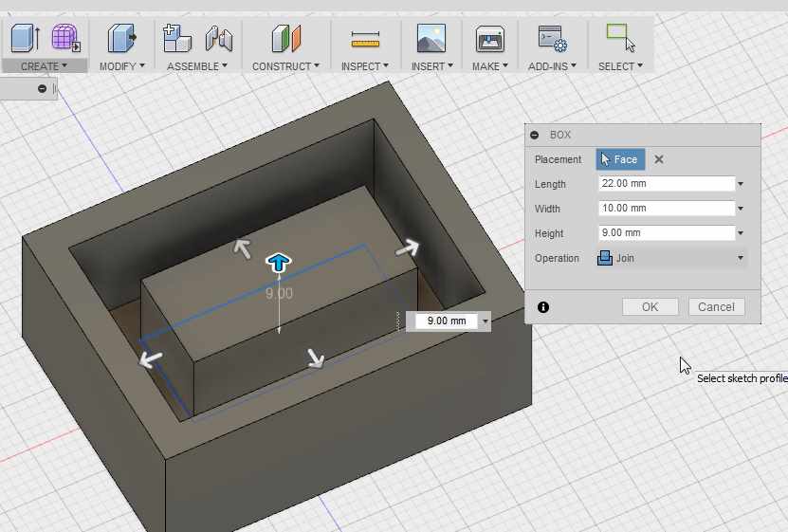The height and width of the screenshot is (532, 788).
Task: Open the MODIFY menu
Action: (122, 66)
